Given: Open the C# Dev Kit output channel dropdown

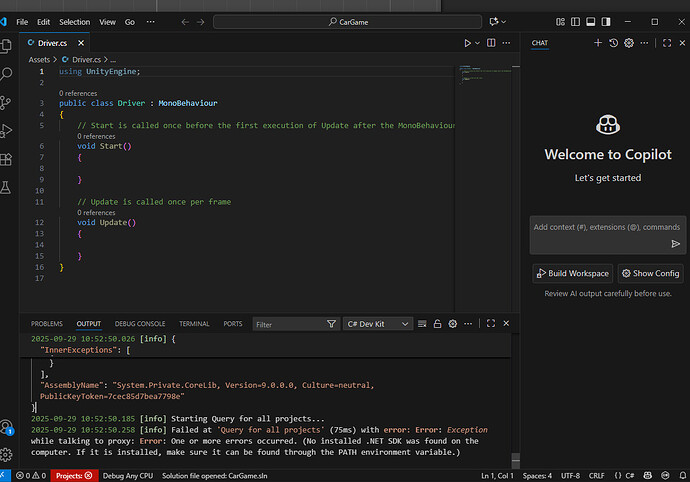Looking at the screenshot, I should coord(378,324).
